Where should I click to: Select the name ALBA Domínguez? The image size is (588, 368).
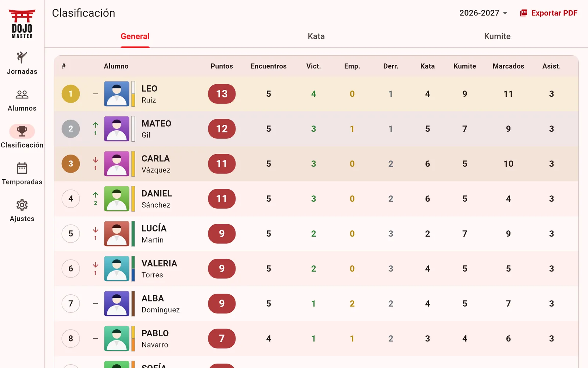(x=161, y=304)
